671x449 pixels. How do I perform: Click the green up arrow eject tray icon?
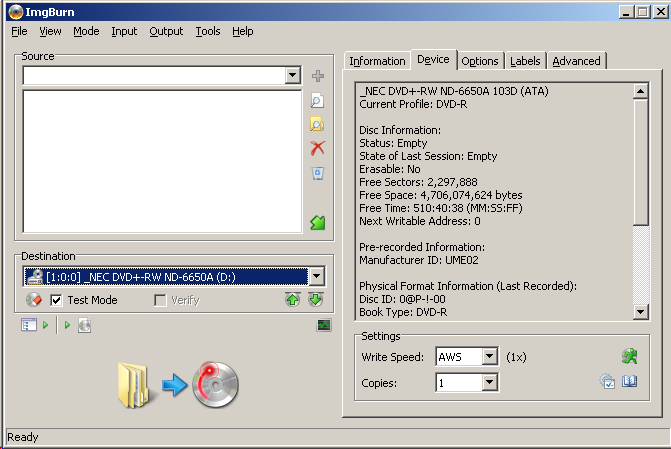[x=293, y=300]
